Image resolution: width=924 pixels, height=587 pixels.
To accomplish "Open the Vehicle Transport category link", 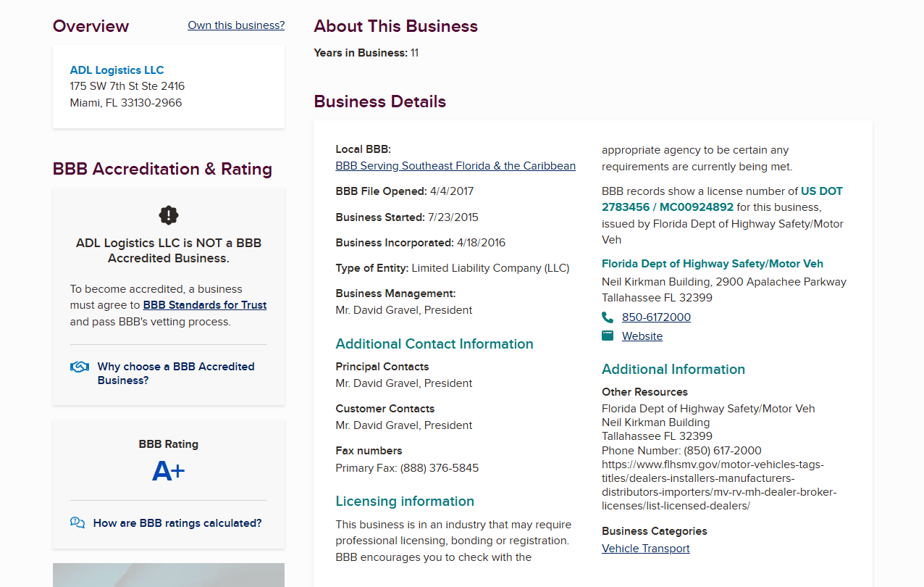I will pos(646,549).
